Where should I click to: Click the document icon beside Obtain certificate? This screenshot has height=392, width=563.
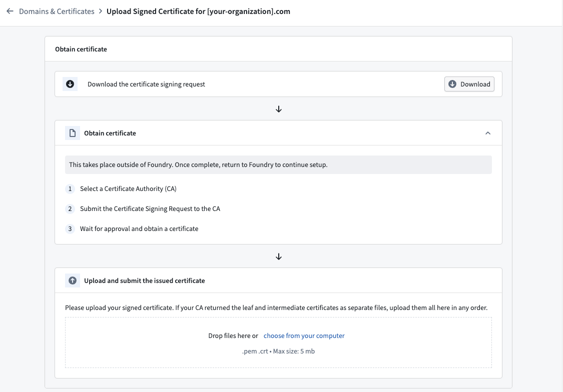pos(73,133)
